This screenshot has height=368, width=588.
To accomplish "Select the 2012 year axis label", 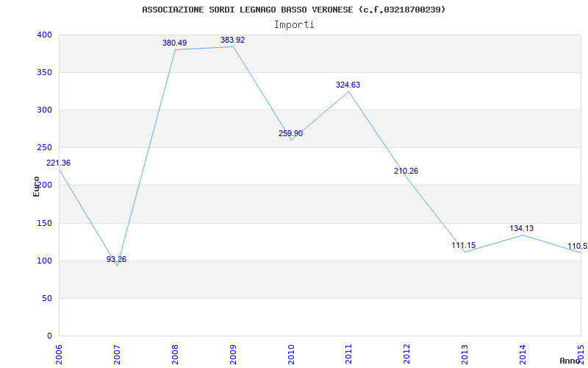I will [407, 355].
